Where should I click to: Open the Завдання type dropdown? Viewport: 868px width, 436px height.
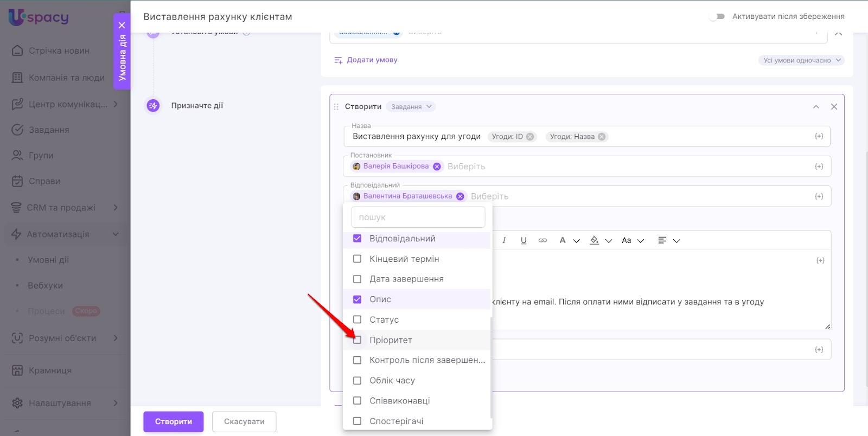[x=412, y=107]
